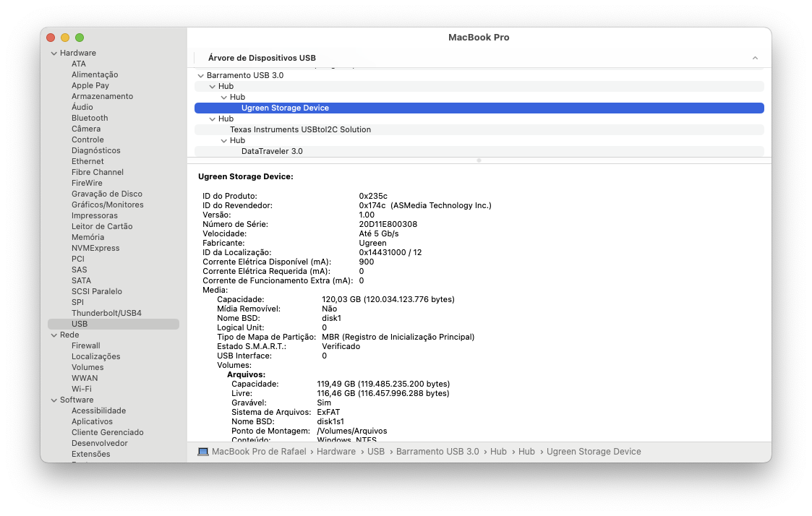Collapse Barramento USB 3.0 tree node
812x516 pixels.
pos(201,76)
